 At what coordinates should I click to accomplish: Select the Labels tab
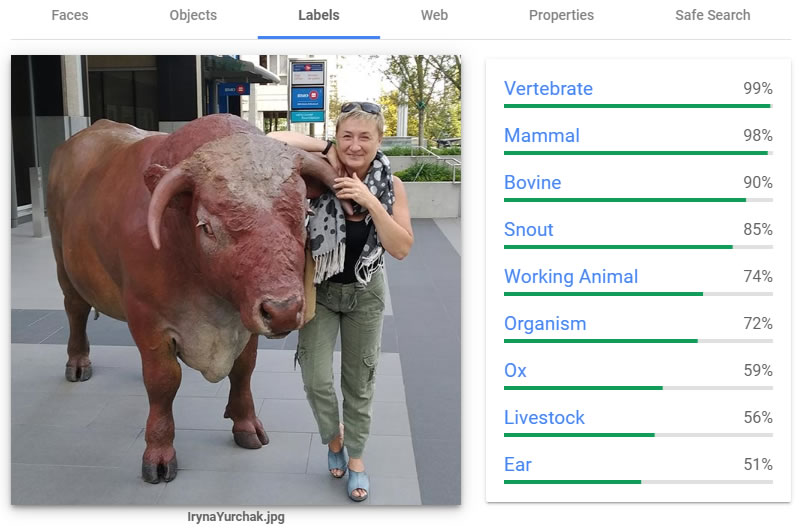(x=319, y=15)
